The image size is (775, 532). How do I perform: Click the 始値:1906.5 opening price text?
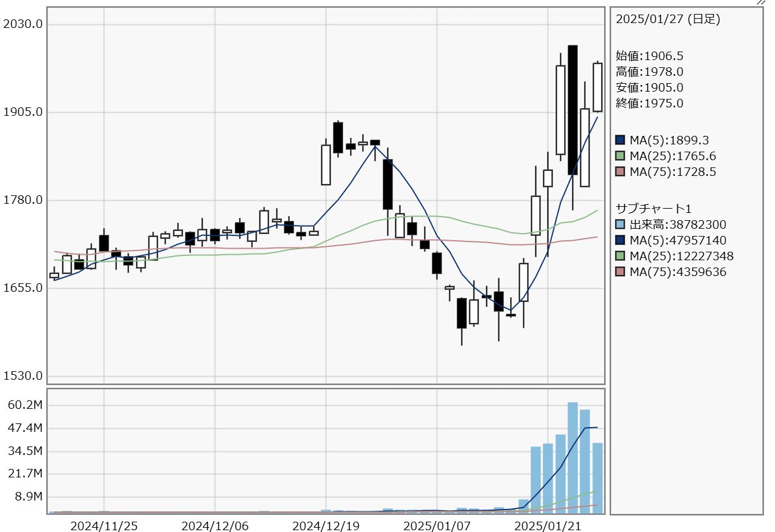649,56
